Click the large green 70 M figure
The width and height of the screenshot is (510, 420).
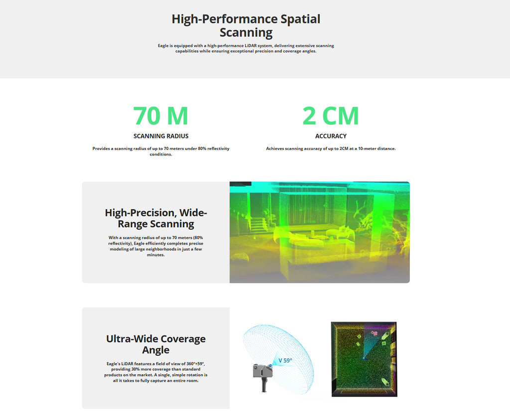[160, 116]
